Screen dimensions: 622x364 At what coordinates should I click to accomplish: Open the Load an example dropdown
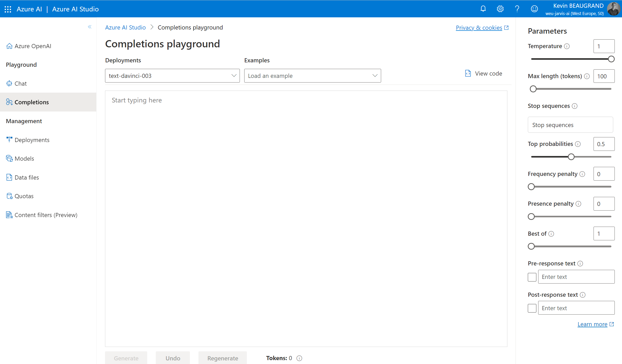coord(312,76)
